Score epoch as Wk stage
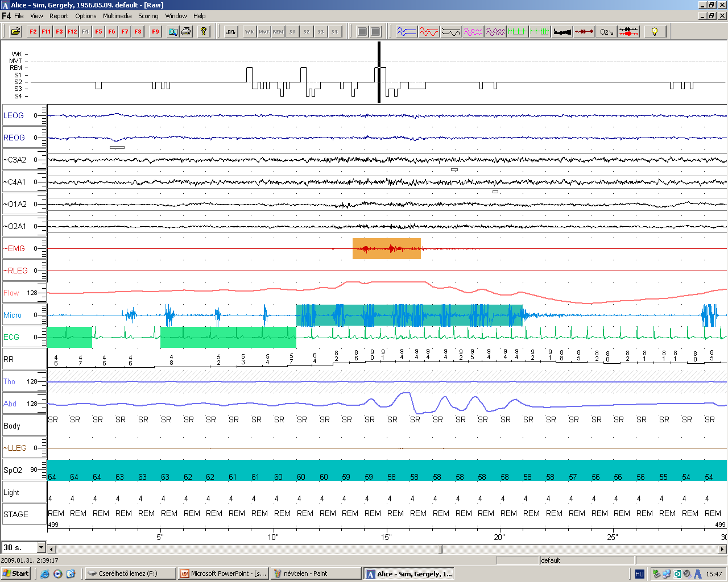 [250, 32]
